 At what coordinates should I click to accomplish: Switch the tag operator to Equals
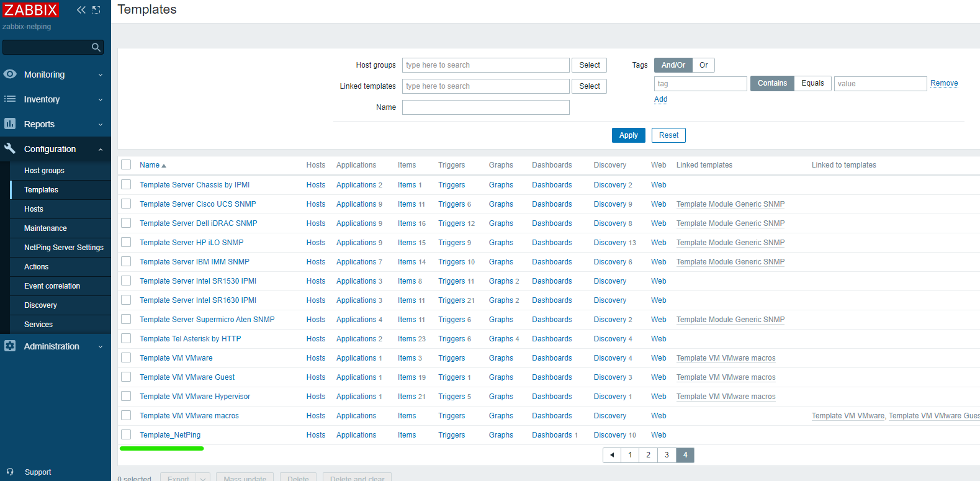[812, 83]
